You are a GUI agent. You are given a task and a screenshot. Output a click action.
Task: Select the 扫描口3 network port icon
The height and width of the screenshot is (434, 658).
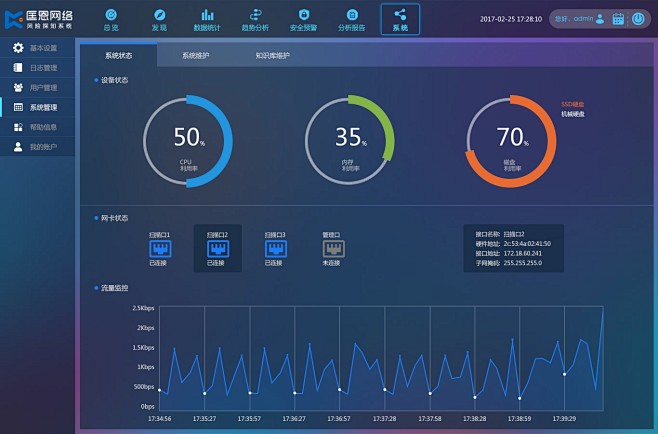click(276, 249)
